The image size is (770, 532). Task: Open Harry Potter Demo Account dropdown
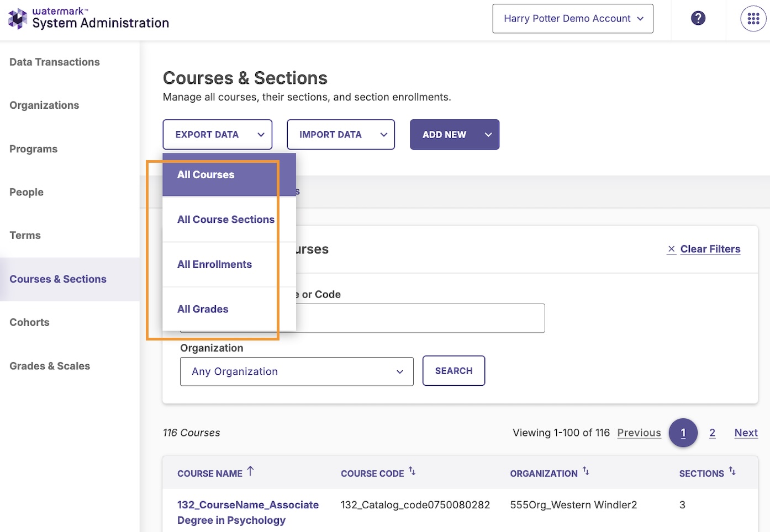[x=573, y=19]
